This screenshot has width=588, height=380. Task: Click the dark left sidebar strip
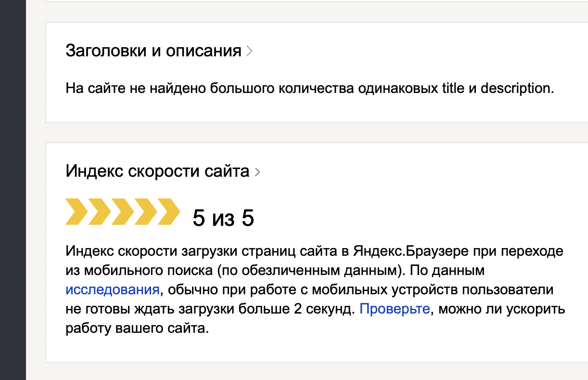coord(13,190)
